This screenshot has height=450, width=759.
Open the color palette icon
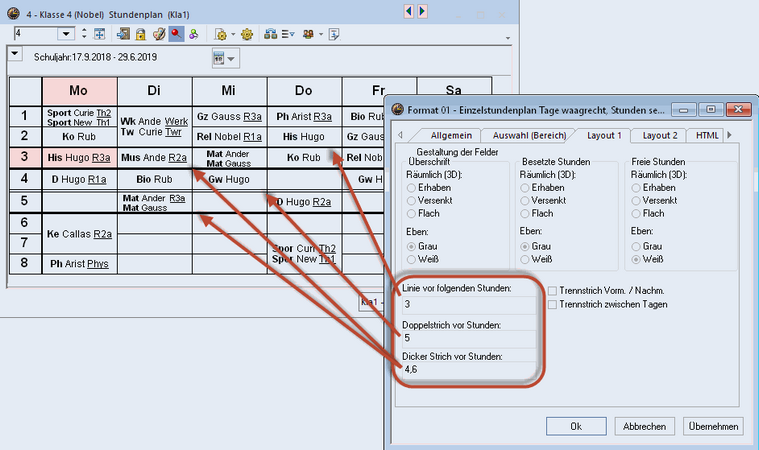pyautogui.click(x=159, y=34)
